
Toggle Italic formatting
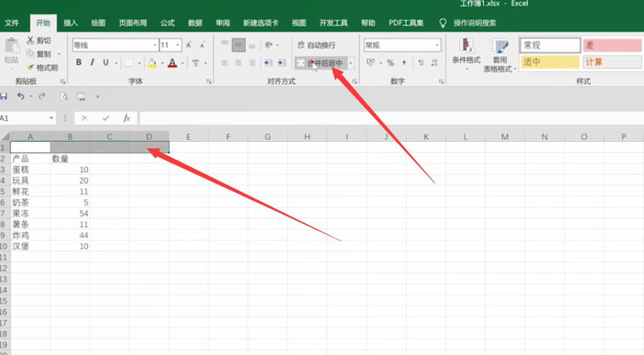[92, 63]
